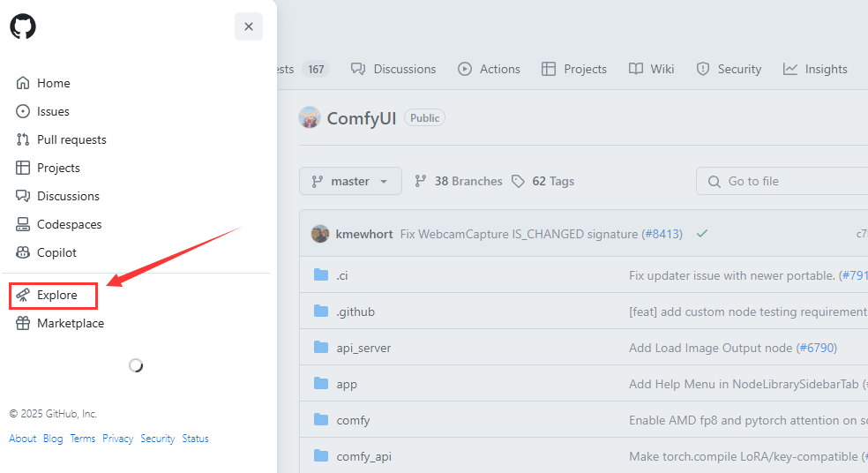Expand the master branch dropdown
868x473 pixels.
point(350,181)
